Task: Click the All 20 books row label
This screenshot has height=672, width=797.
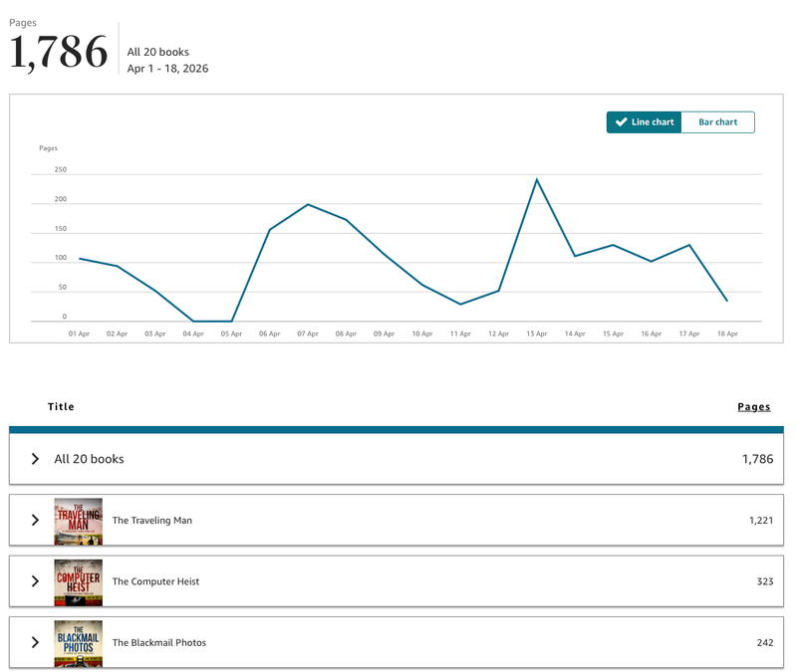Action: pyautogui.click(x=89, y=459)
